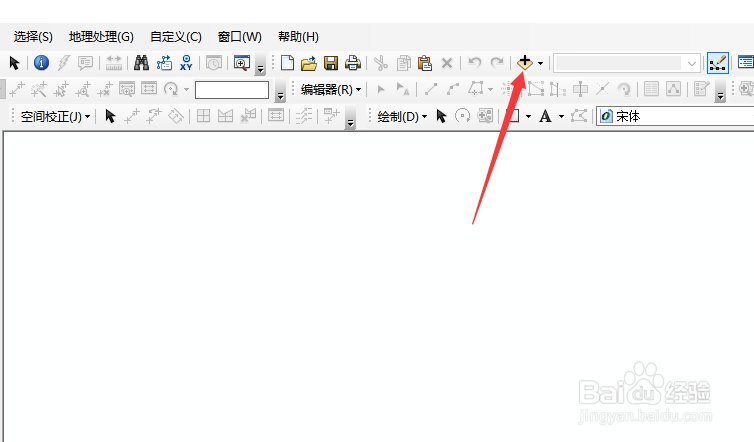754x442 pixels.
Task: Open the map scale combo box
Action: [627, 63]
